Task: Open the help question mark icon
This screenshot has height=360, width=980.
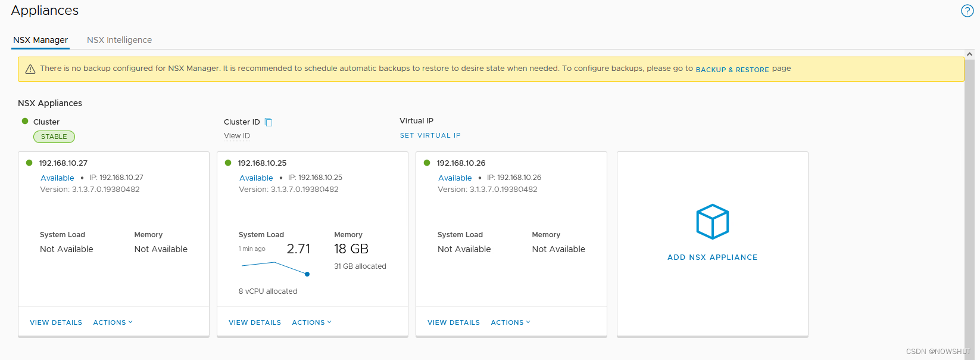Action: tap(967, 11)
